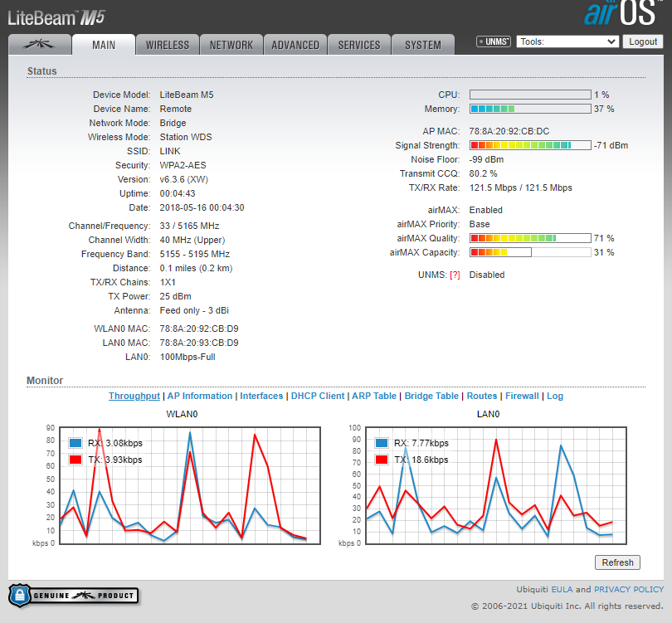Viewport: 672px width, 623px height.
Task: Show the AP Information monitor
Action: pyautogui.click(x=200, y=397)
